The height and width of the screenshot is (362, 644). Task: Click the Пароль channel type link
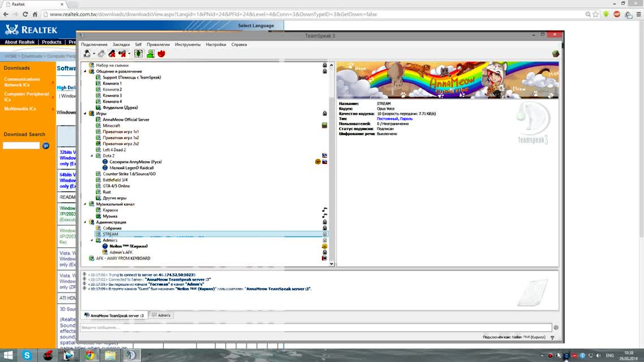coord(406,119)
